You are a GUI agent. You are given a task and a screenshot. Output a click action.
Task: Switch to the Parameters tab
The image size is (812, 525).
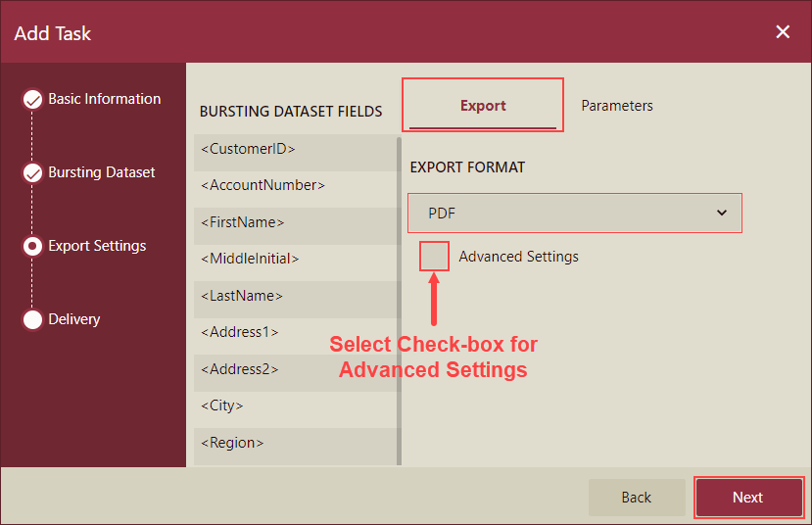point(617,106)
